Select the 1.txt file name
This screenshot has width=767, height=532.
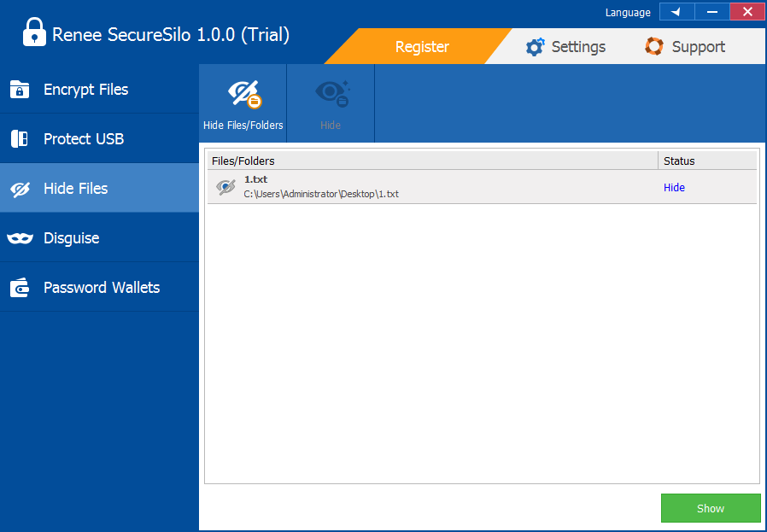256,179
